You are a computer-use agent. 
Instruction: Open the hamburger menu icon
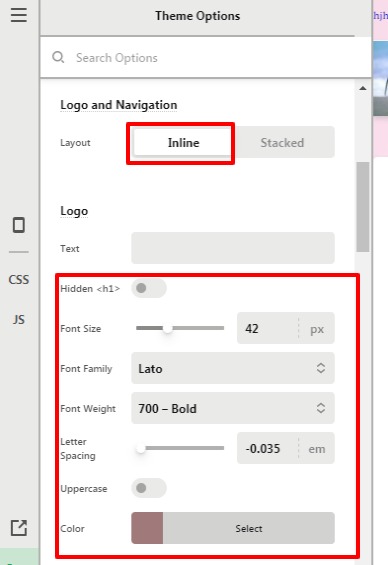point(19,15)
